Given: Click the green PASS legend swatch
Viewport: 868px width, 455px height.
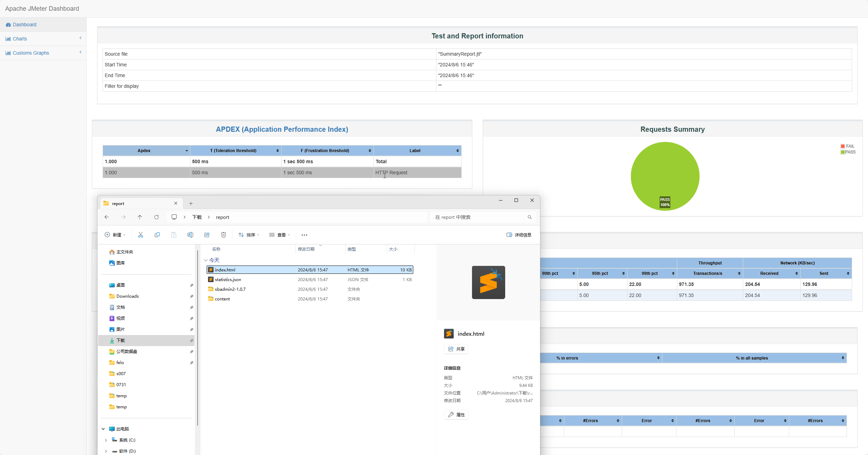Looking at the screenshot, I should pyautogui.click(x=843, y=152).
